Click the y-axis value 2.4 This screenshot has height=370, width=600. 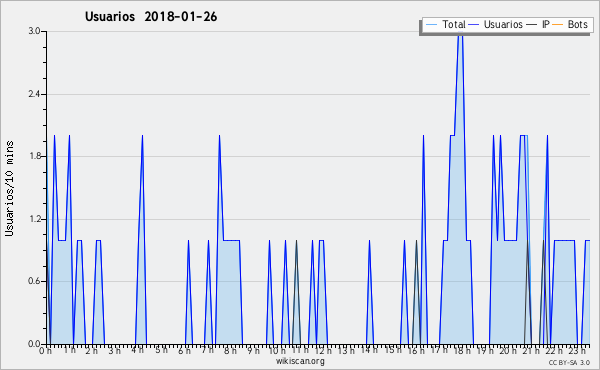click(34, 94)
